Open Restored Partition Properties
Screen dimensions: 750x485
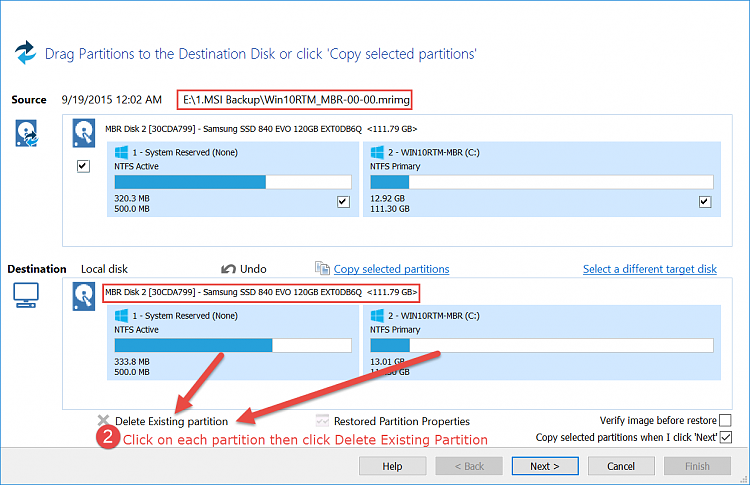[x=402, y=421]
